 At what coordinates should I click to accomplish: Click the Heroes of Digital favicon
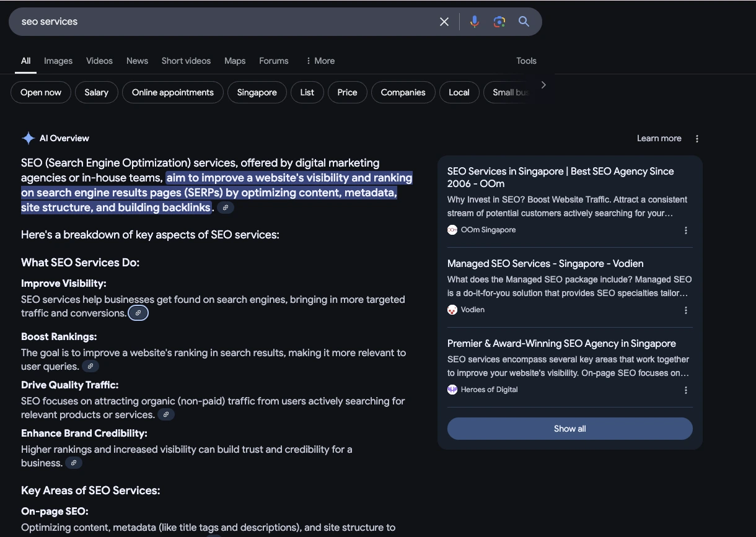point(452,390)
